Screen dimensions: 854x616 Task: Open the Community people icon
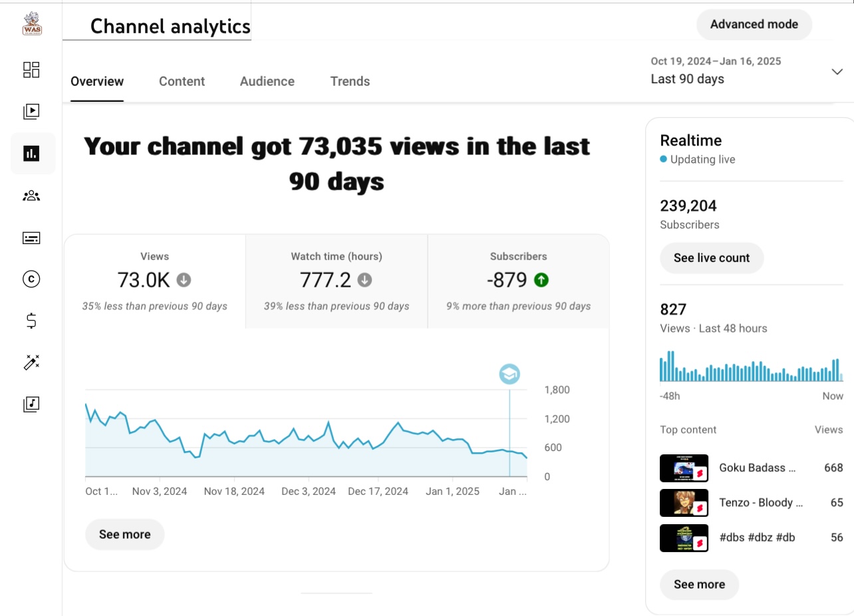(31, 196)
